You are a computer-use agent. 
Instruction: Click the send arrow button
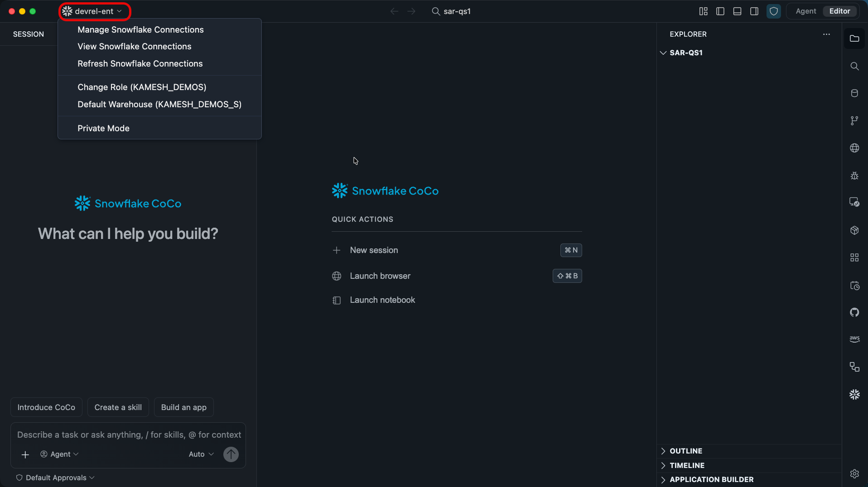coord(231,454)
